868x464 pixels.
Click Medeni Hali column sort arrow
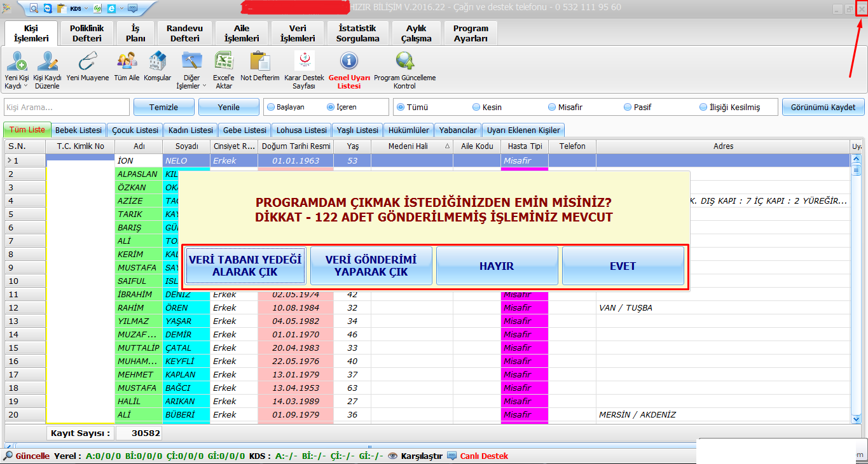[446, 146]
